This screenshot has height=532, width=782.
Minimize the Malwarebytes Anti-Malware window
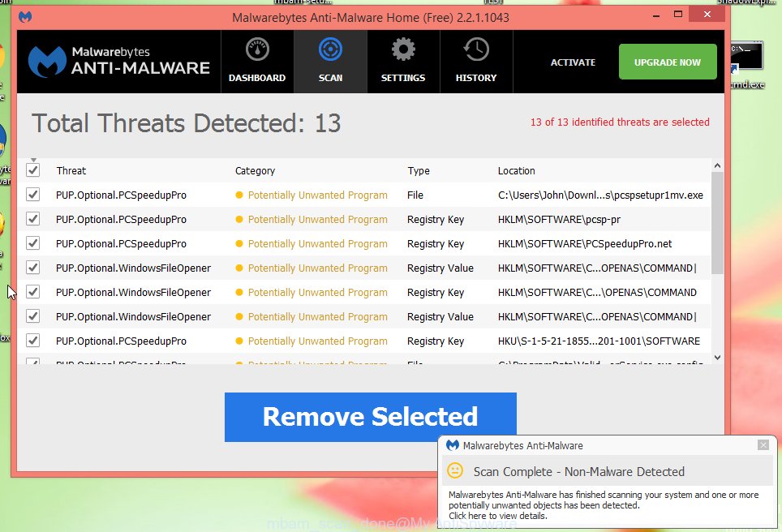point(655,15)
